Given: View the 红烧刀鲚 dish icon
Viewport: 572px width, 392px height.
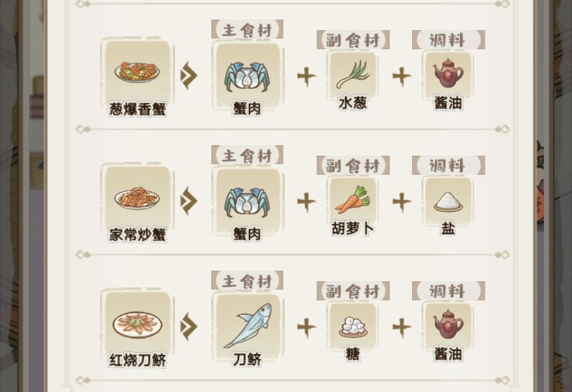Looking at the screenshot, I should (x=137, y=324).
